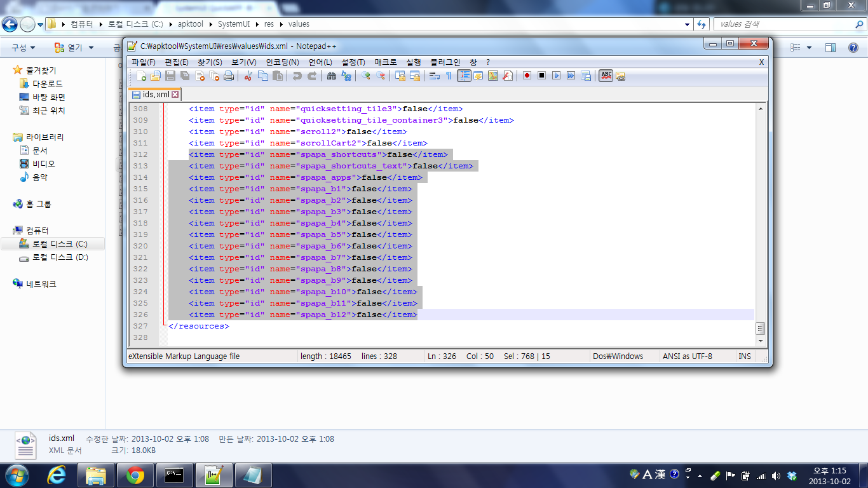Click the Play macro icon
The height and width of the screenshot is (488, 868).
556,76
